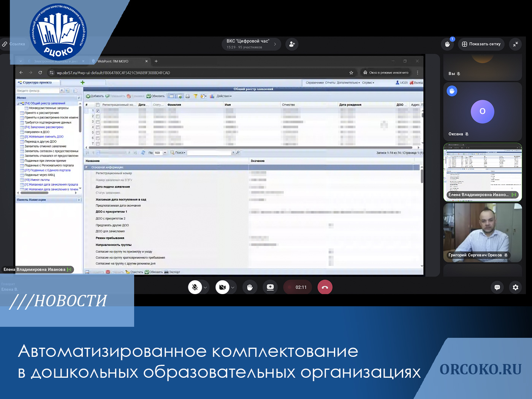532x399 pixels.
Task: Open camera options dropdown arrow
Action: 233,288
